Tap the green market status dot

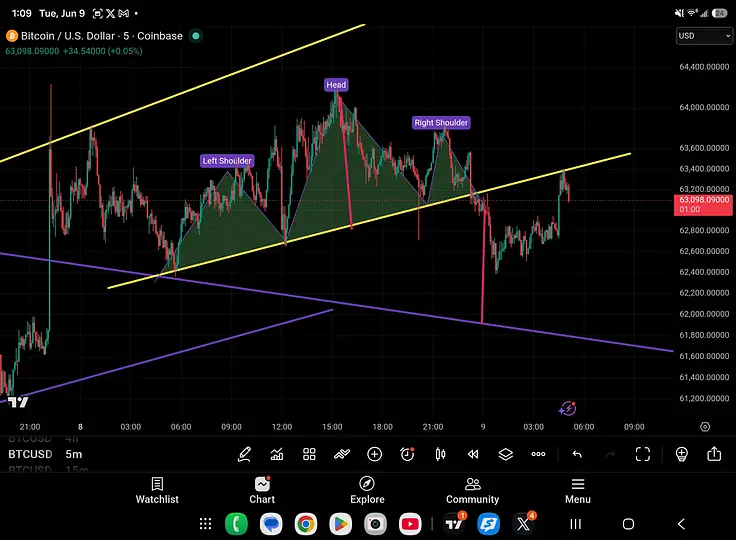pos(196,36)
